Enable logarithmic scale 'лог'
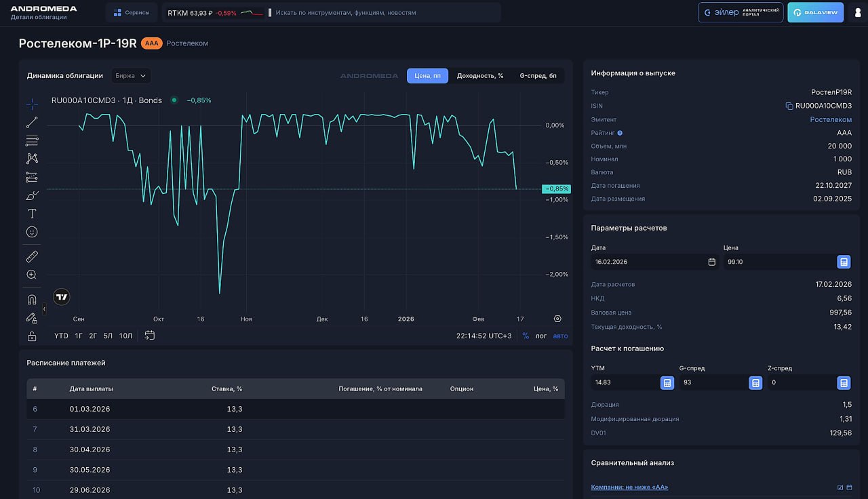 click(x=541, y=336)
